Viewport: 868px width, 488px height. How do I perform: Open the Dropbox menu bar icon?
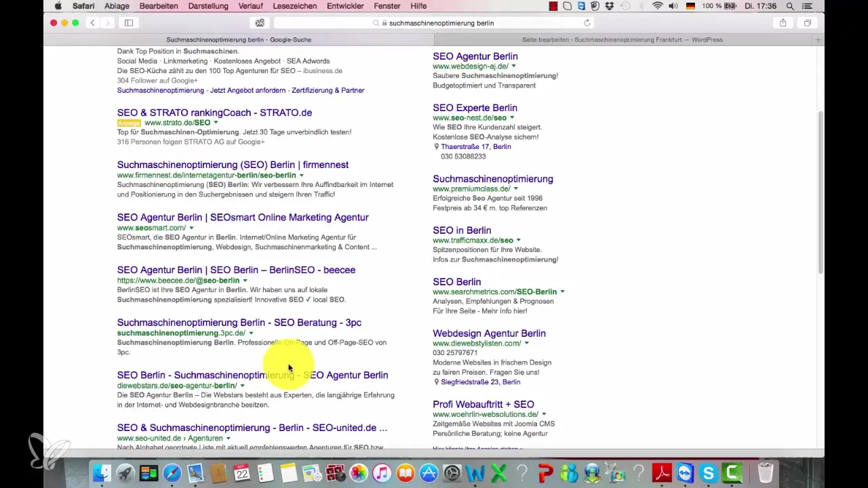pyautogui.click(x=608, y=6)
